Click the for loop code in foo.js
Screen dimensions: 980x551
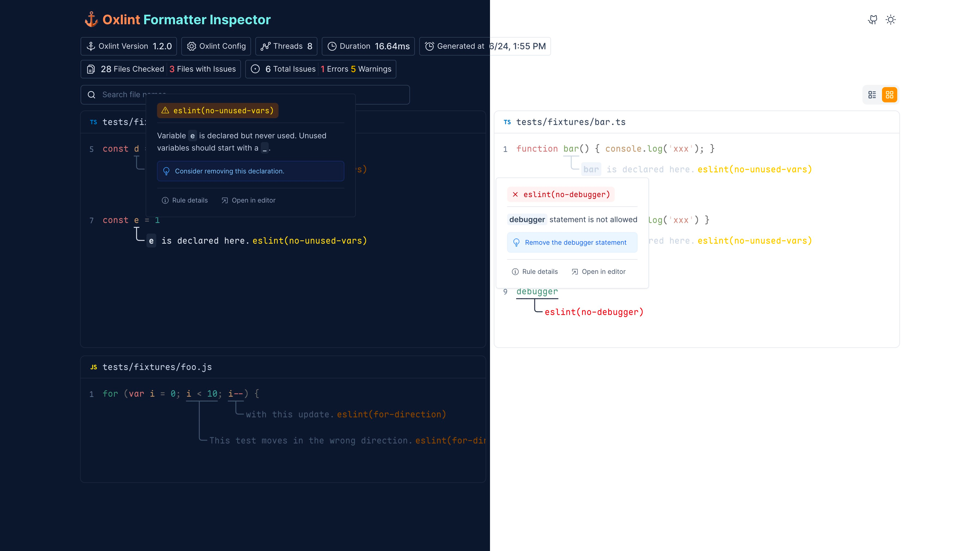click(x=181, y=394)
